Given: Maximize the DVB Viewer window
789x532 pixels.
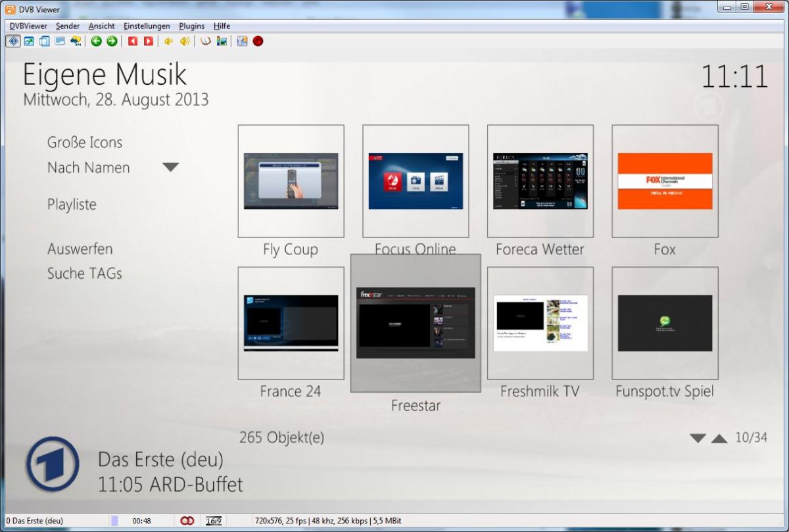Looking at the screenshot, I should (744, 7).
